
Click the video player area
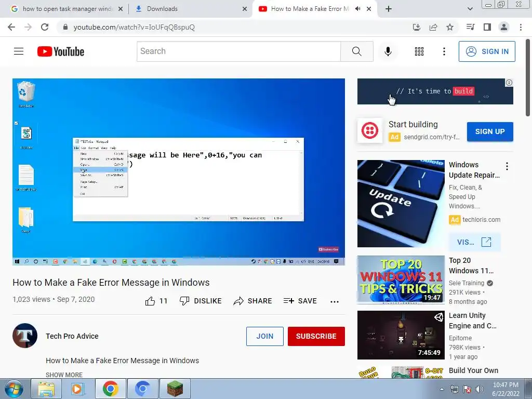[179, 171]
